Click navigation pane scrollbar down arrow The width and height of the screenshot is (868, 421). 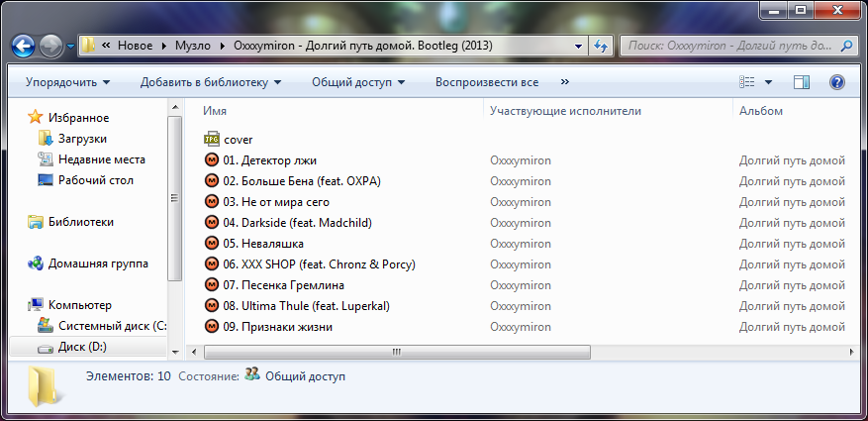pos(175,352)
